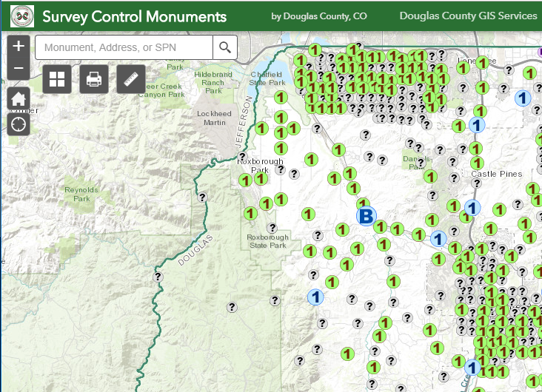542x392 pixels.
Task: Zoom in on the map
Action: (x=19, y=46)
